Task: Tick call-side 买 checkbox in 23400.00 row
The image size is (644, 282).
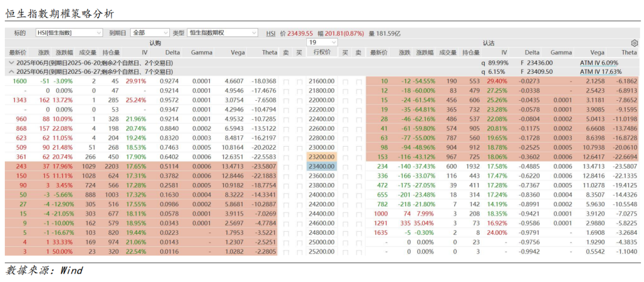Action: (299, 167)
